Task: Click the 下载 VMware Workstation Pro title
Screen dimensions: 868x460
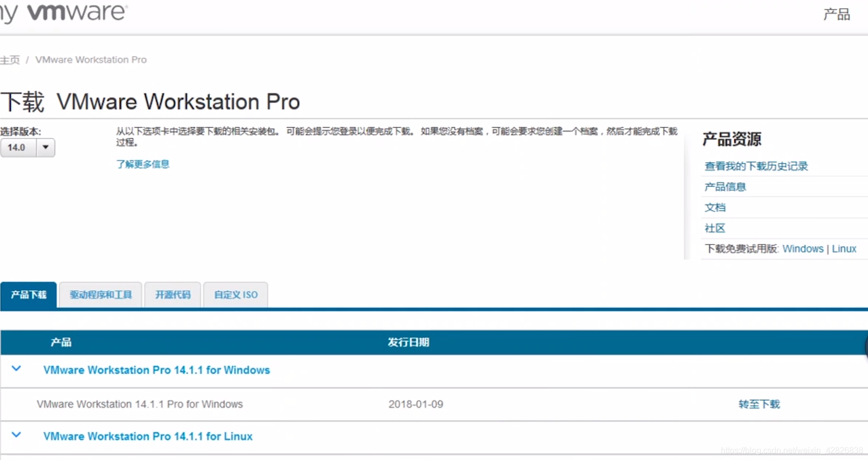Action: [150, 102]
